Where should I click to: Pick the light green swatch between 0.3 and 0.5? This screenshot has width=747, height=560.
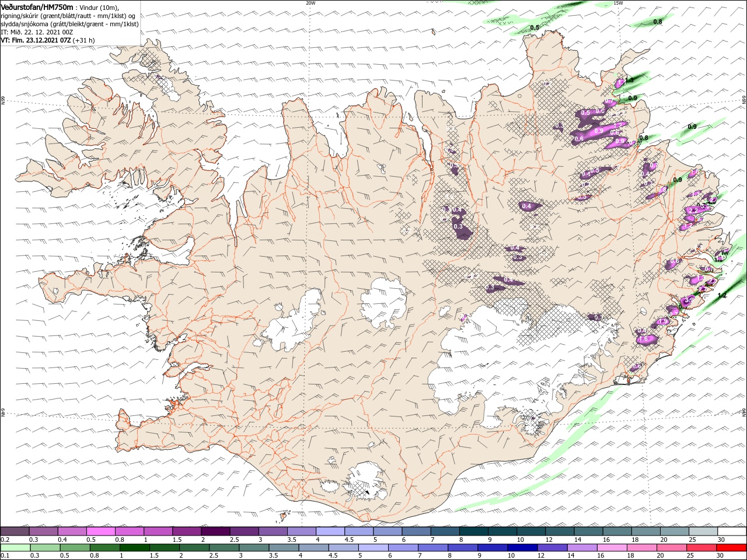(44, 548)
